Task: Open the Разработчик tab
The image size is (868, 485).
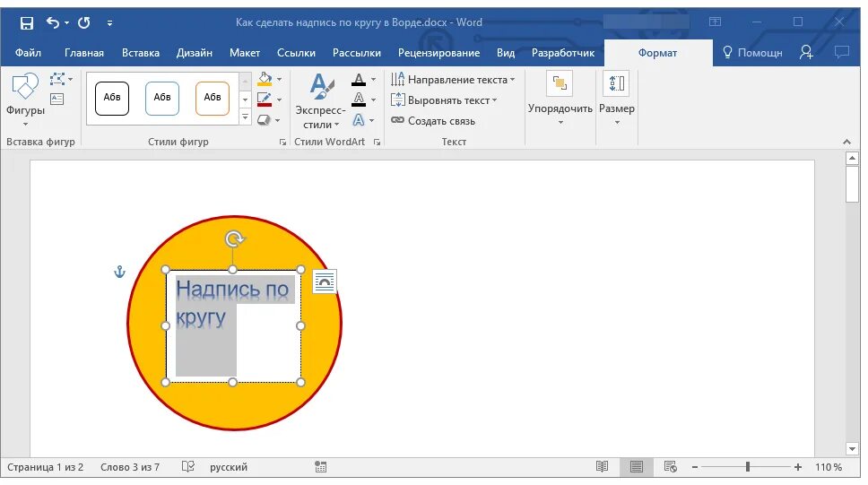Action: [563, 53]
